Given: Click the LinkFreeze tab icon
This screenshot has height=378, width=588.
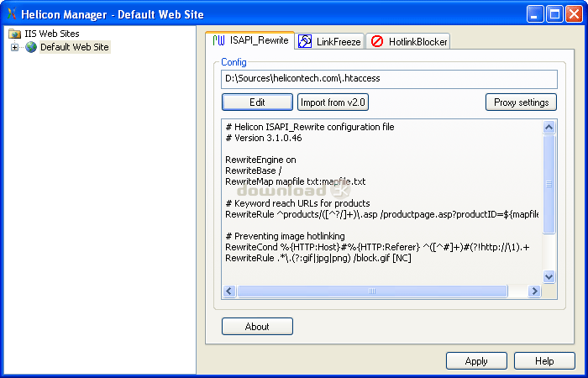Looking at the screenshot, I should [x=304, y=42].
